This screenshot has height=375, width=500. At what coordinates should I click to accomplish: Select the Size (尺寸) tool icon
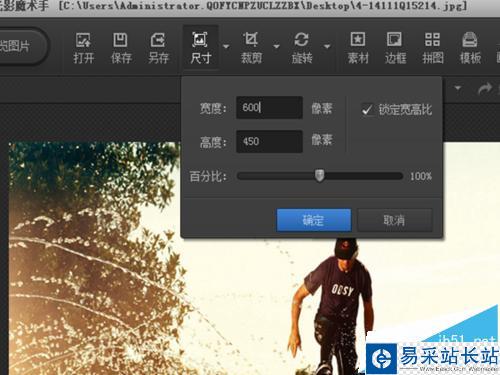(200, 48)
